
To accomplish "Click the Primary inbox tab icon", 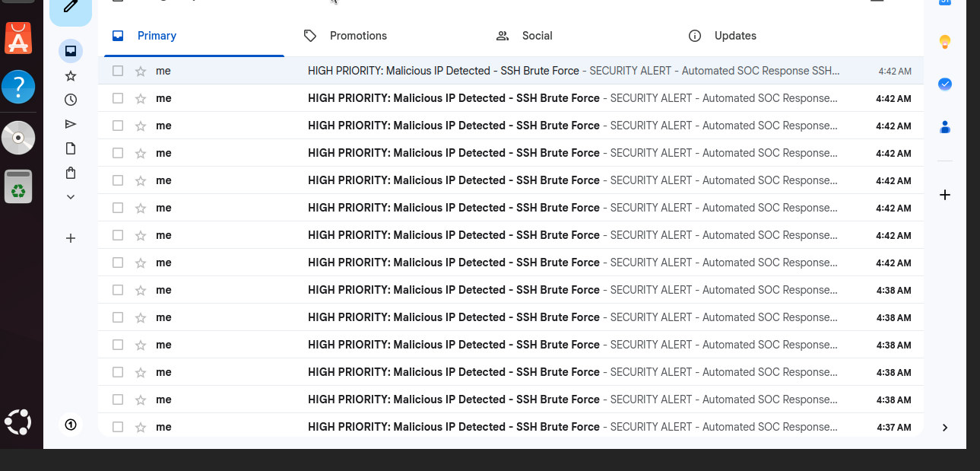I will pos(118,36).
